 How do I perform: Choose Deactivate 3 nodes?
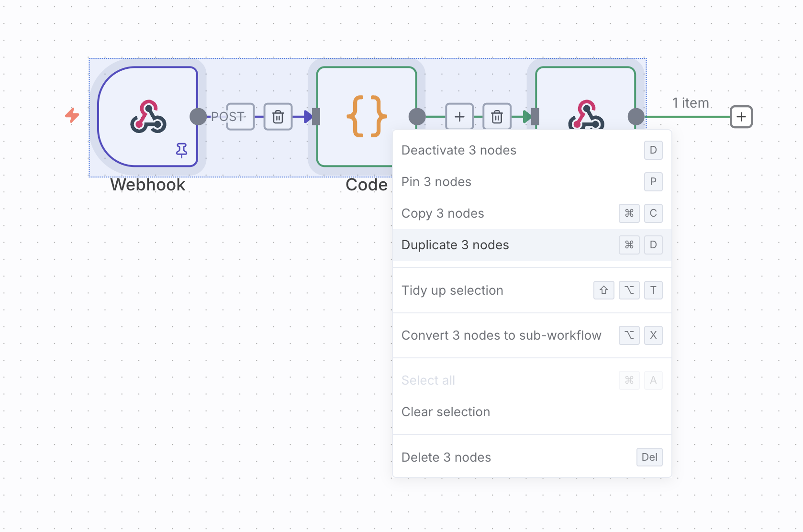(x=459, y=150)
